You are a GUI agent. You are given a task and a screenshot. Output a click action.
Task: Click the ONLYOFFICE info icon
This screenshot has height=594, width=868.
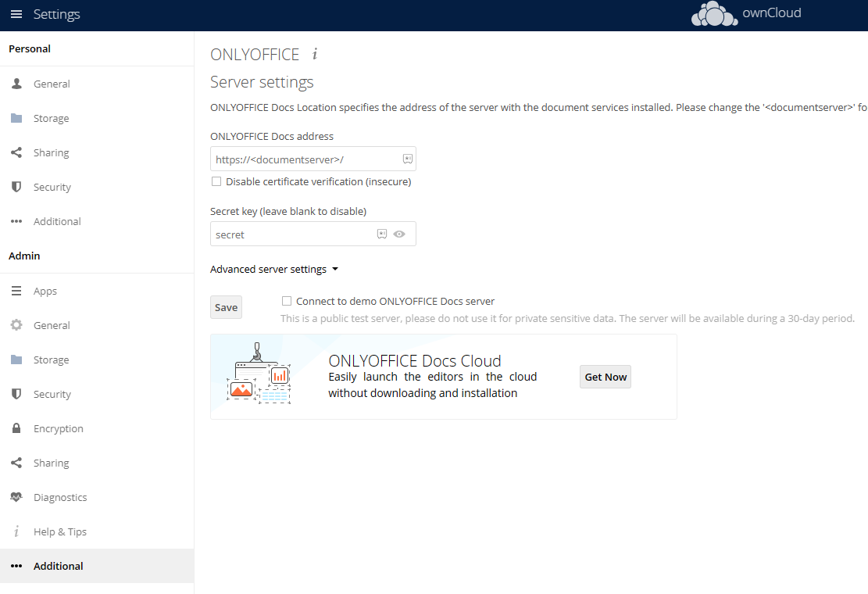point(315,54)
